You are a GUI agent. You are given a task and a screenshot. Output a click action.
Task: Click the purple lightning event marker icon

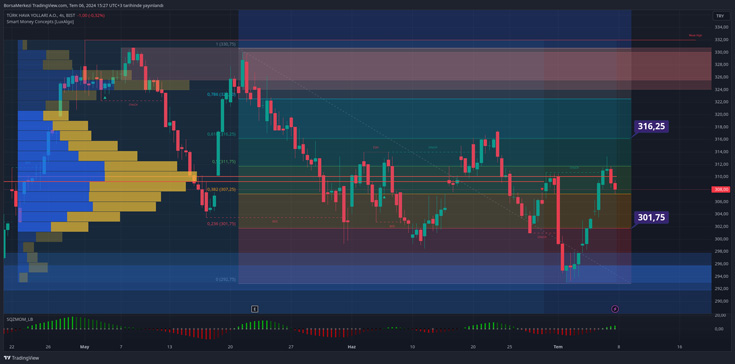click(x=615, y=309)
